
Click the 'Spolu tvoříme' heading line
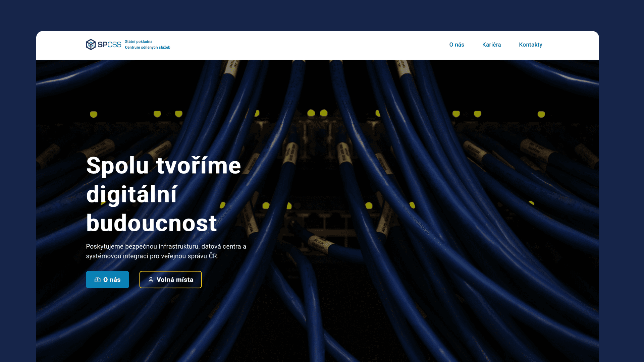point(163,166)
